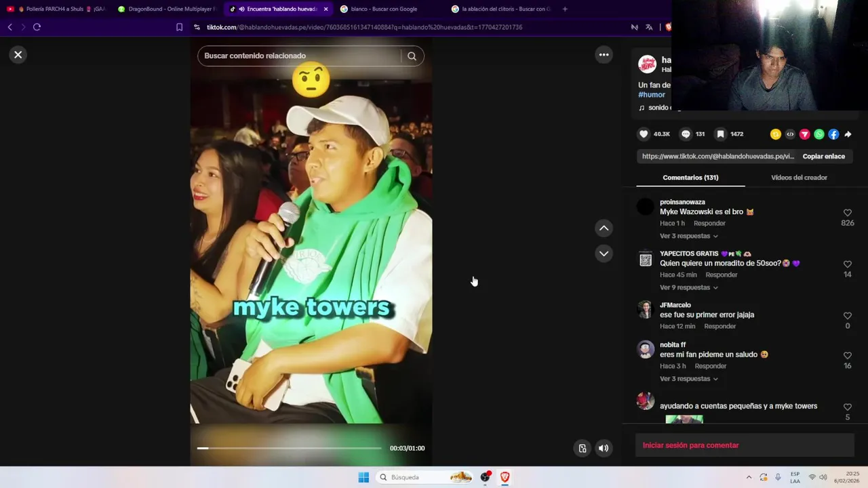This screenshot has width=868, height=488.
Task: Open Wi-Fi network tray icon
Action: [x=812, y=477]
